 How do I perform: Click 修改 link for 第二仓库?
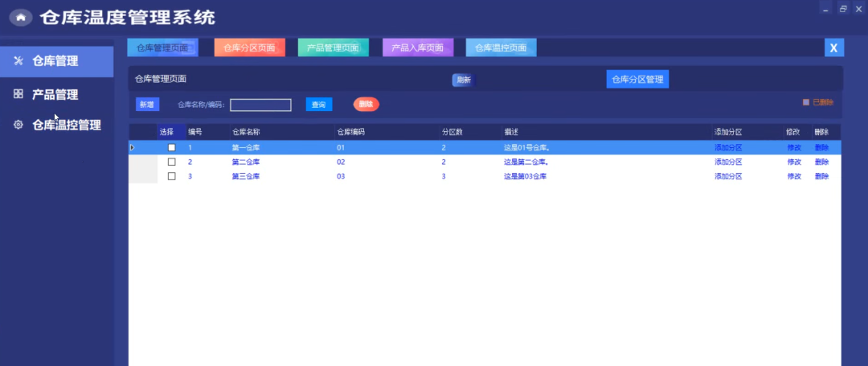(794, 162)
